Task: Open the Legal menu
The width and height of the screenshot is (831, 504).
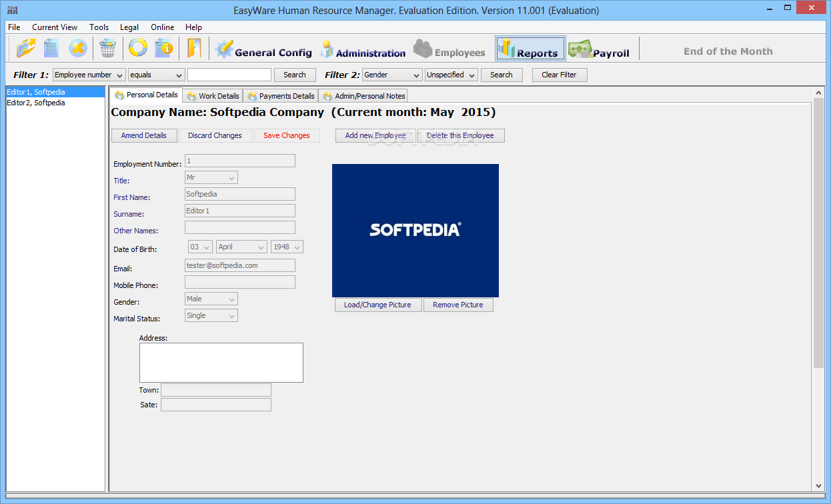Action: tap(129, 27)
